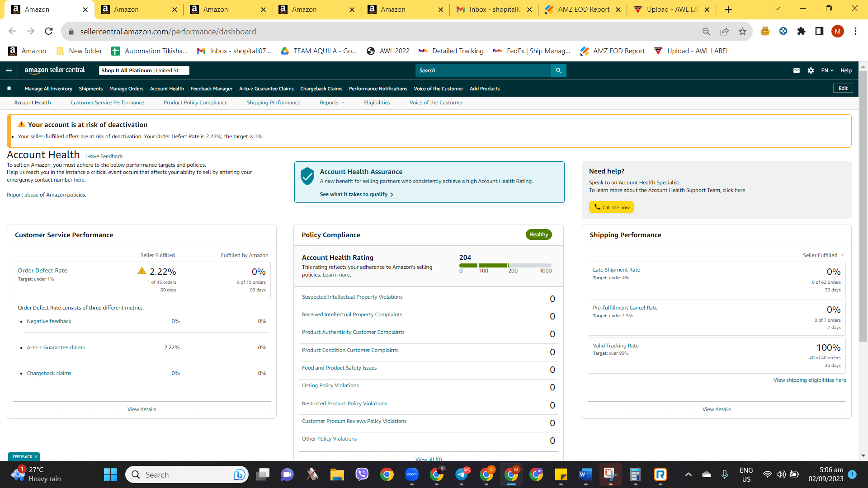This screenshot has width=868, height=488.
Task: Open Zoom from the taskbar
Action: (411, 474)
